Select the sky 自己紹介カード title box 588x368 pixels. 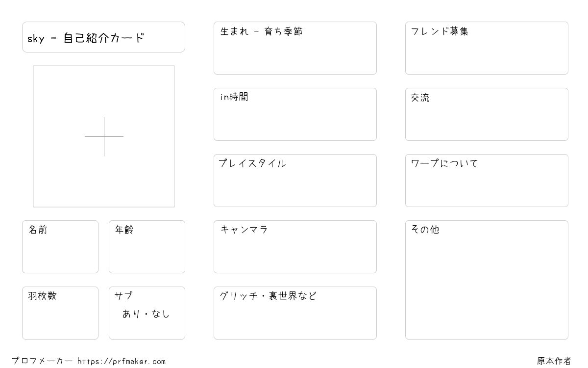[103, 37]
